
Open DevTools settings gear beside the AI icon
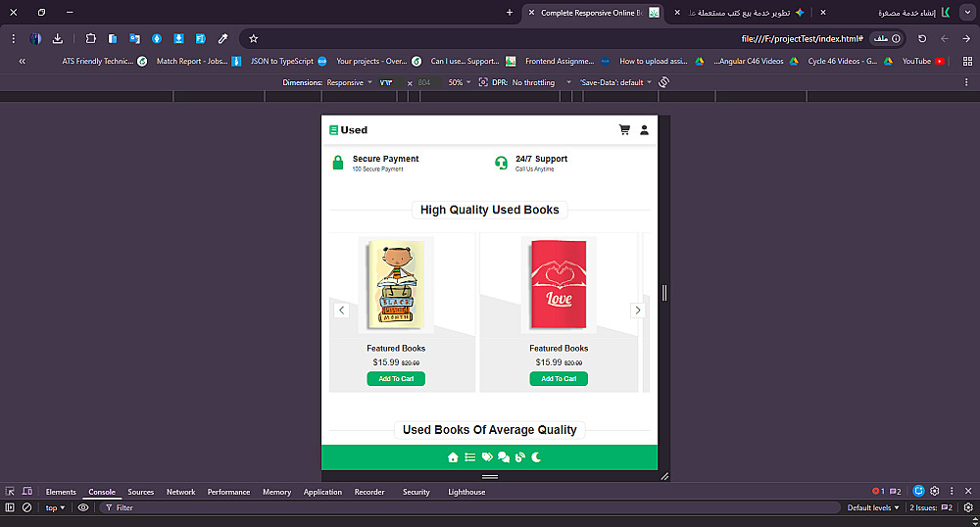click(935, 492)
